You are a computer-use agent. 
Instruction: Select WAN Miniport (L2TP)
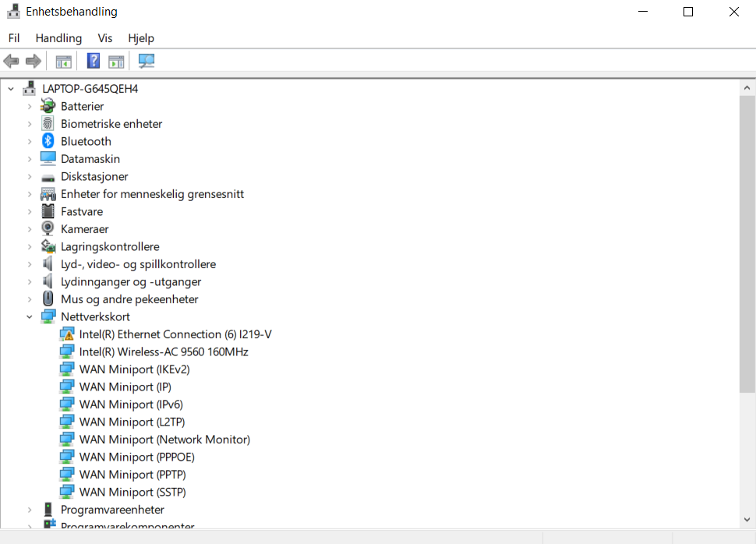click(x=132, y=422)
